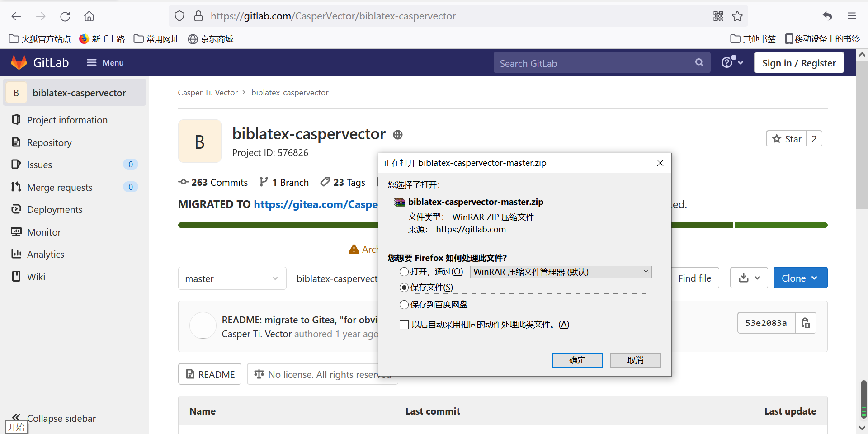The image size is (868, 434).
Task: Open Merge requests in sidebar
Action: (x=60, y=187)
